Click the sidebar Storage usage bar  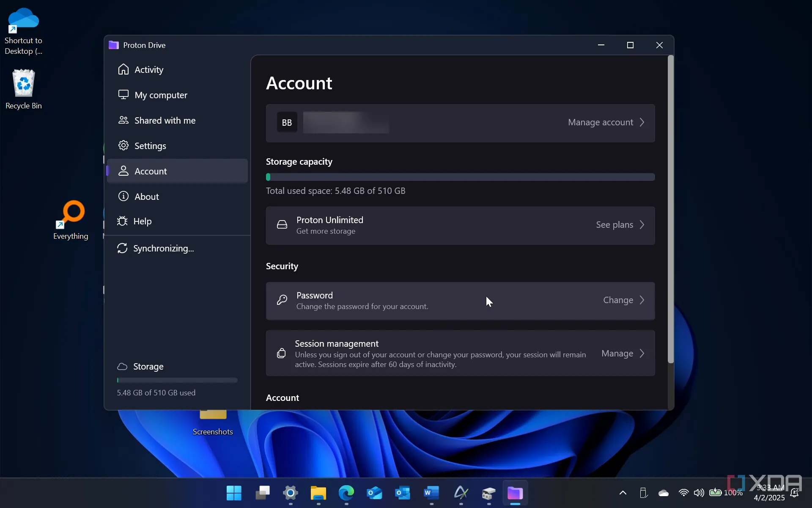177,380
